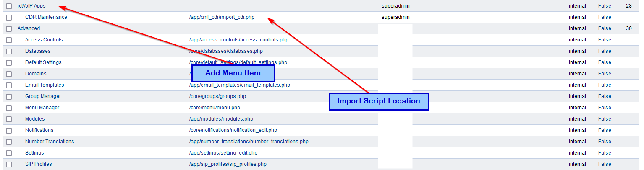Click the /app/xml_cdr/import_cdr.php link
This screenshot has width=644, height=170.
222,17
